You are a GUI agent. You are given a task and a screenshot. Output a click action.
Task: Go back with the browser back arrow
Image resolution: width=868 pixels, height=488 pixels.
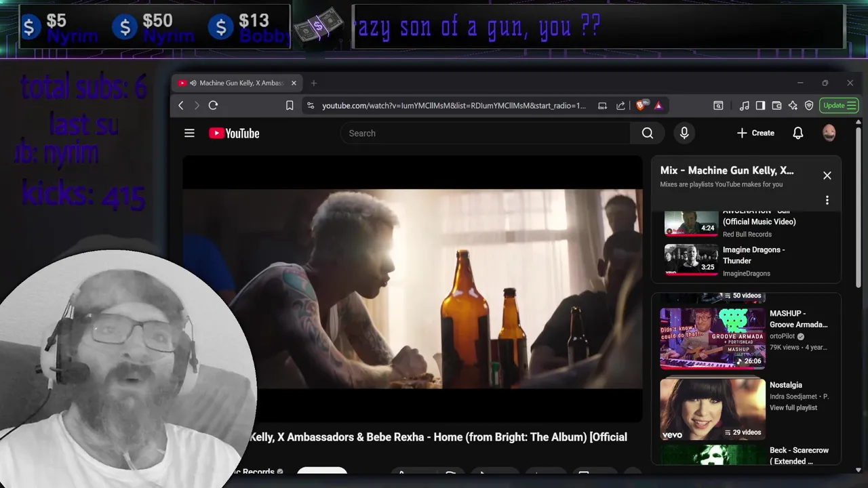181,106
